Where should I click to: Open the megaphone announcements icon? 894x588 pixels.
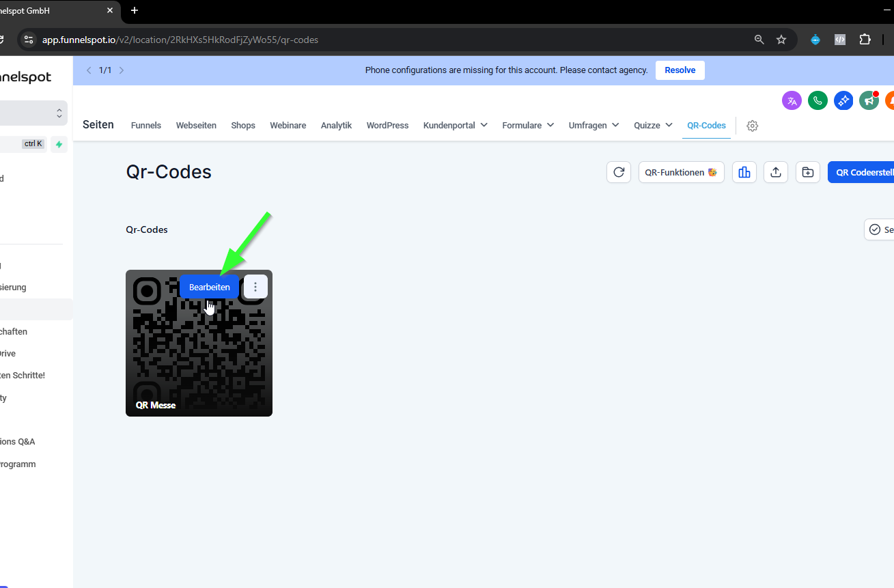[869, 100]
